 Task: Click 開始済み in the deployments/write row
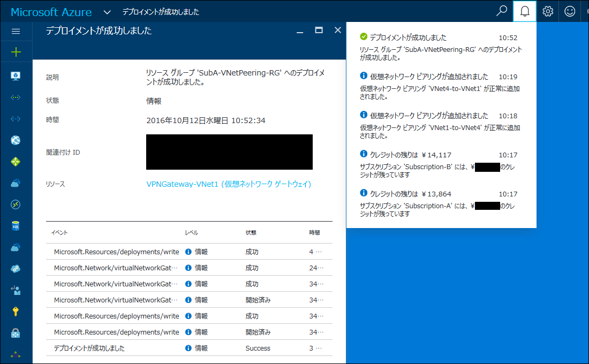tap(258, 332)
